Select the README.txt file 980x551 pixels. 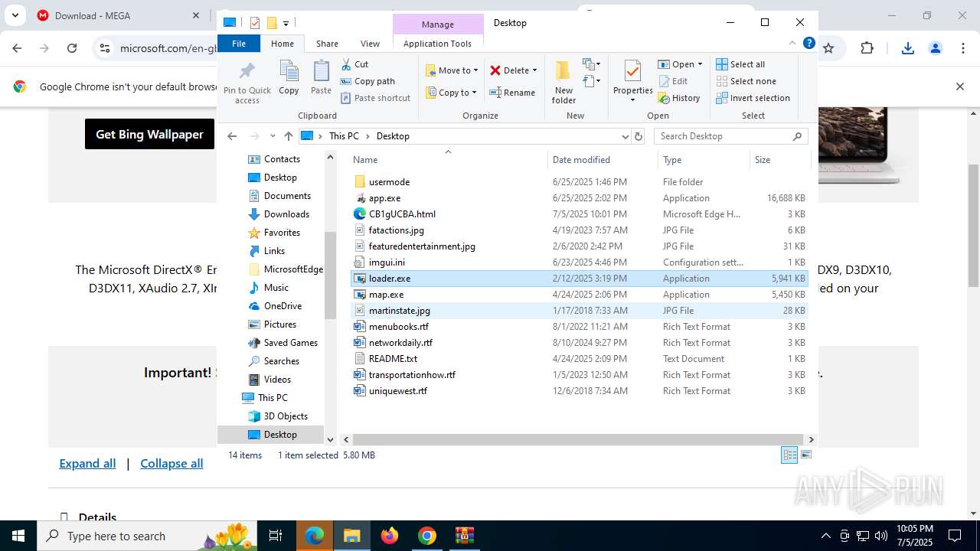(580, 359)
